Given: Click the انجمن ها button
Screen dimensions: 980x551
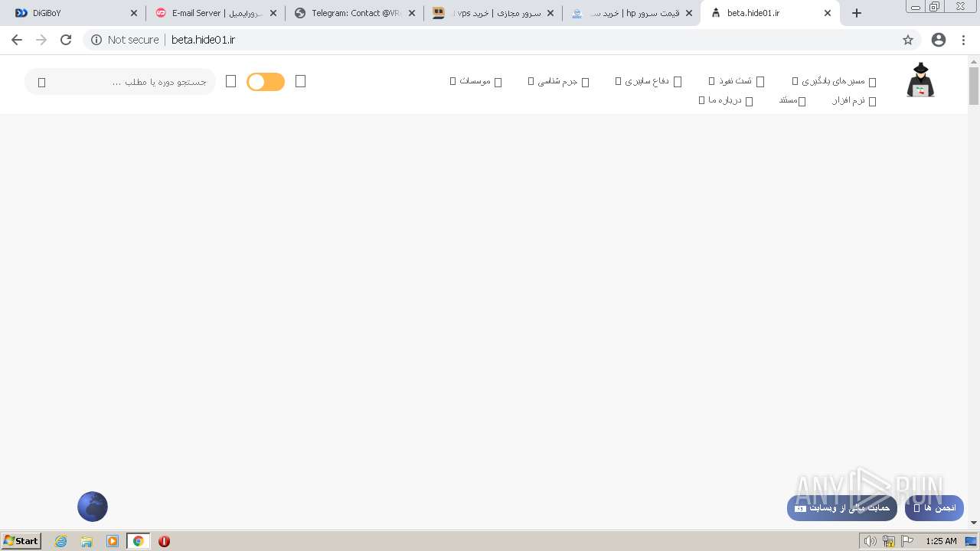Looking at the screenshot, I should [934, 508].
